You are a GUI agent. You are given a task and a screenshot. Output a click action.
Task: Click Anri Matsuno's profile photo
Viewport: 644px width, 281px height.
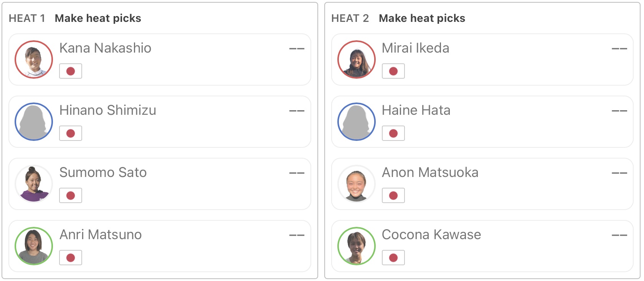[34, 246]
